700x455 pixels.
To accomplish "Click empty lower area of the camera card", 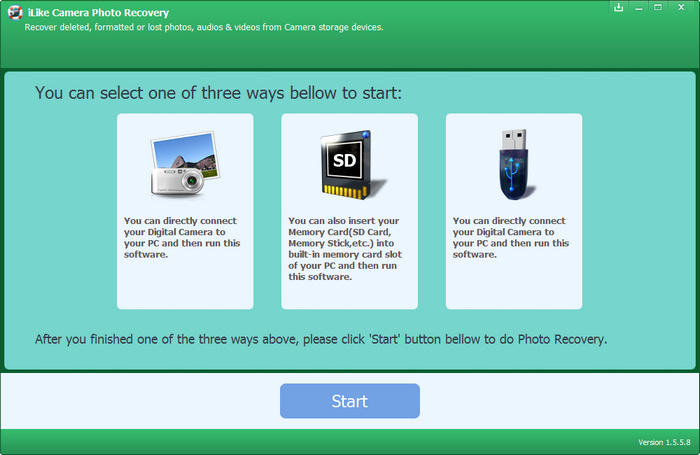I will [185, 285].
